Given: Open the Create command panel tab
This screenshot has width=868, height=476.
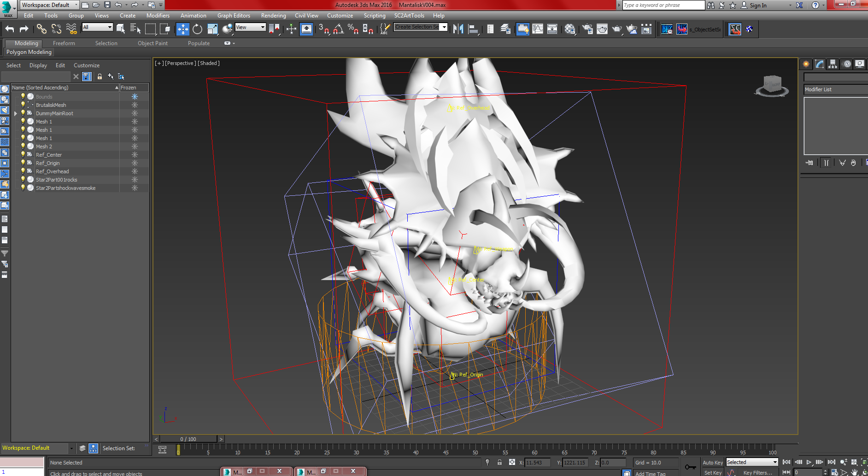Looking at the screenshot, I should (x=806, y=64).
